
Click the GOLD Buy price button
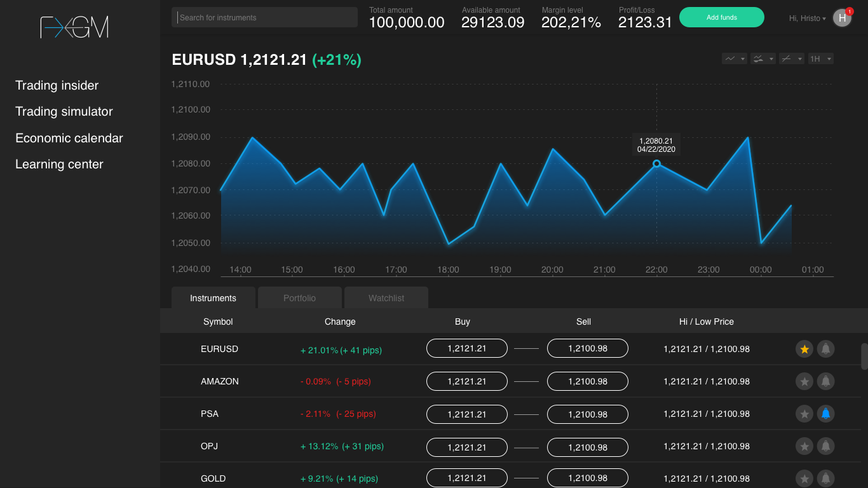coord(467,478)
